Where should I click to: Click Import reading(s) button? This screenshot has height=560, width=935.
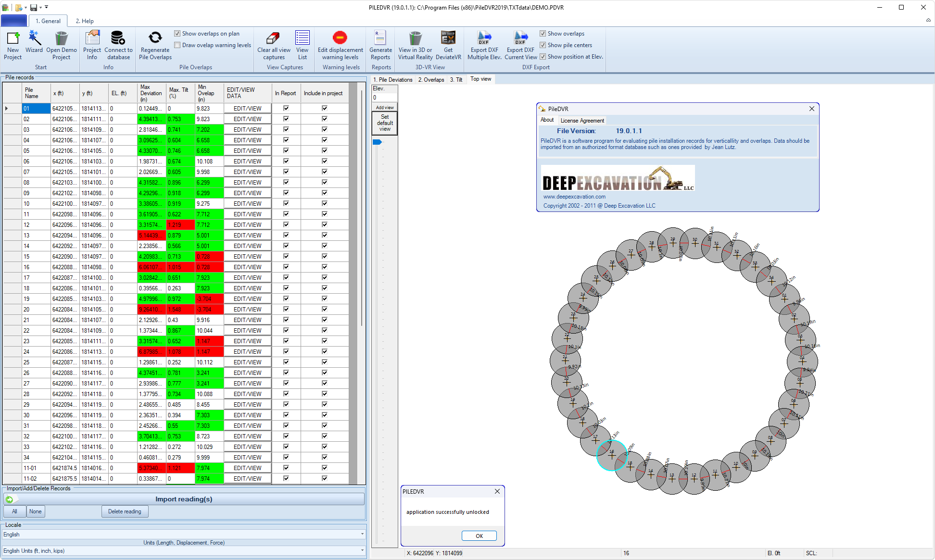pyautogui.click(x=184, y=499)
